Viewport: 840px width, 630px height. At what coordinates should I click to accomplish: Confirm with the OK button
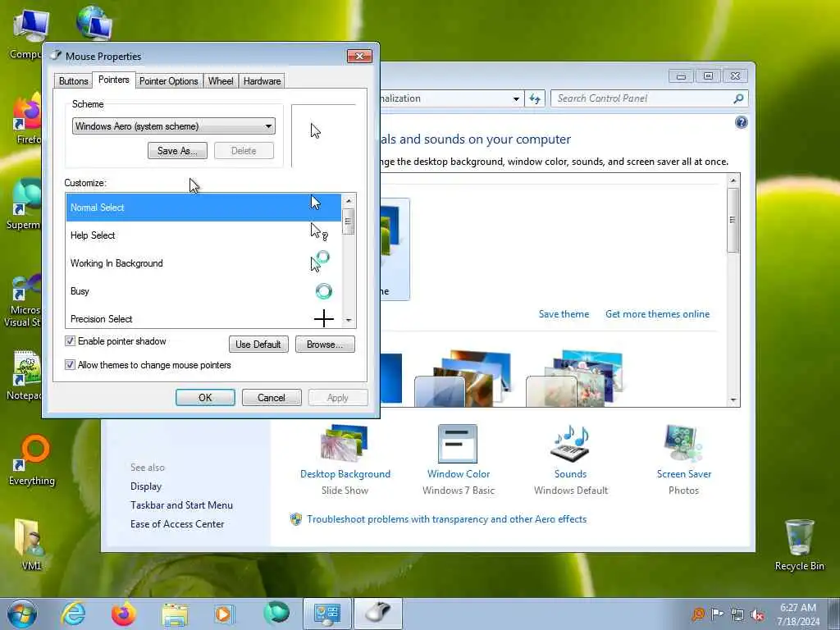coord(205,398)
